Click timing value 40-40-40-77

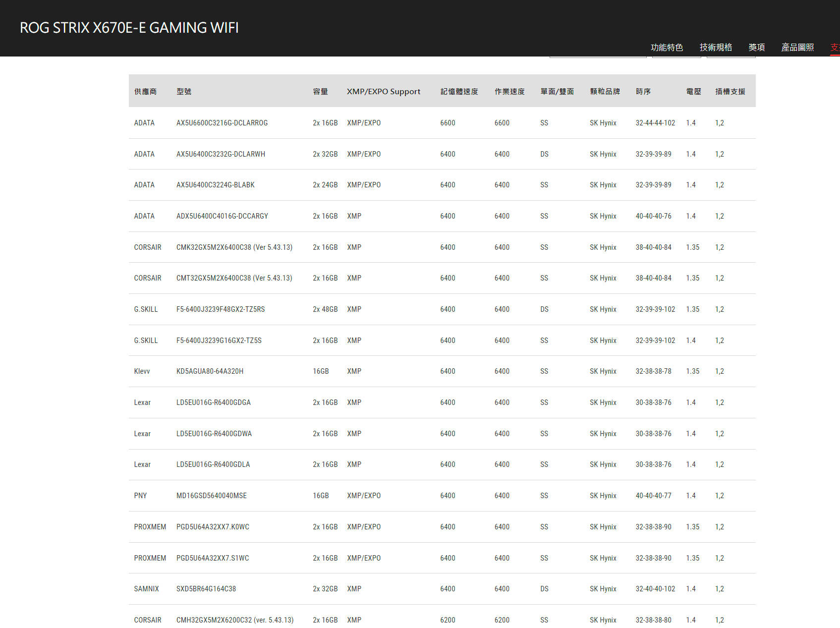(654, 496)
